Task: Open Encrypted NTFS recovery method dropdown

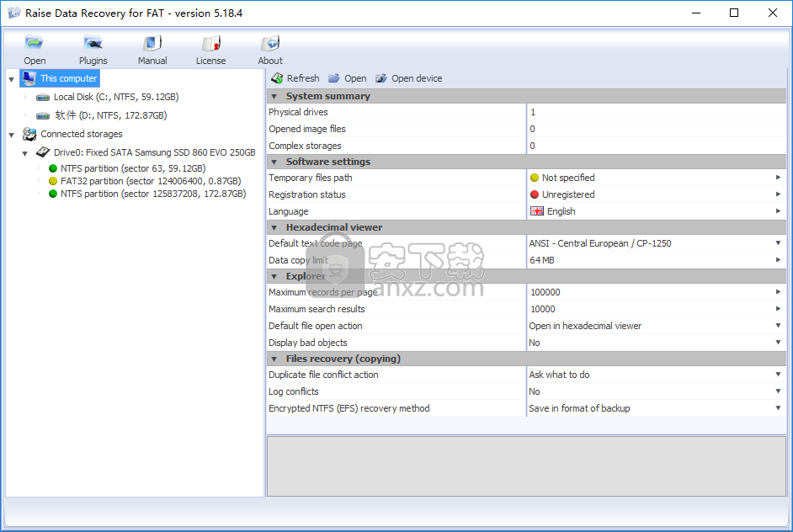Action: pyautogui.click(x=778, y=408)
